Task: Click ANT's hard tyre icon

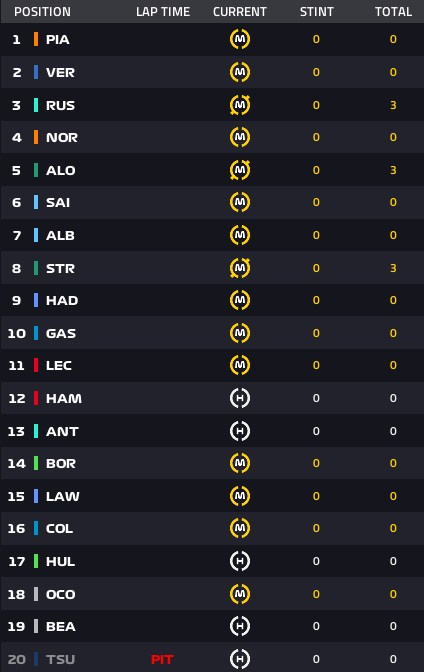Action: pyautogui.click(x=240, y=431)
